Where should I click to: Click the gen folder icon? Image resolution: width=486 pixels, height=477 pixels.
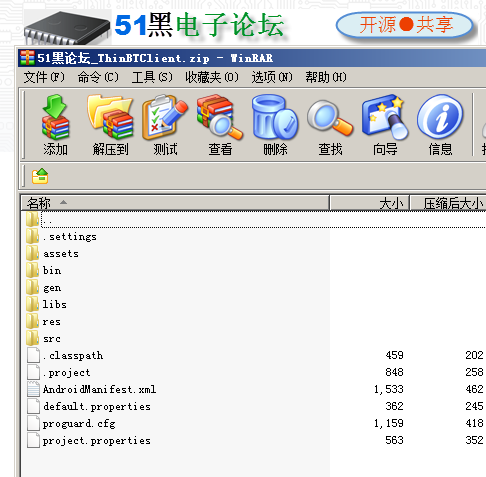pyautogui.click(x=33, y=287)
